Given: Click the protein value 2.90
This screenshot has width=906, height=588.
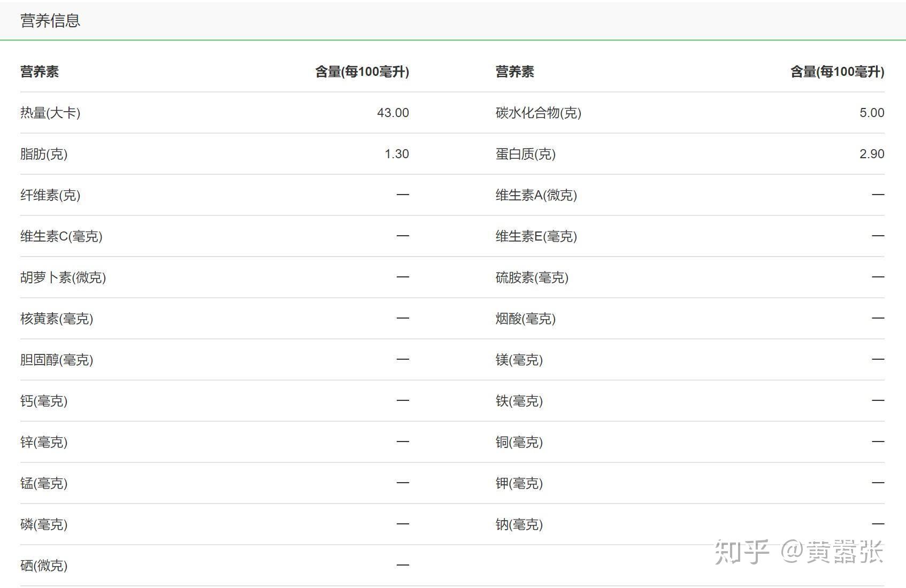Looking at the screenshot, I should pos(871,154).
